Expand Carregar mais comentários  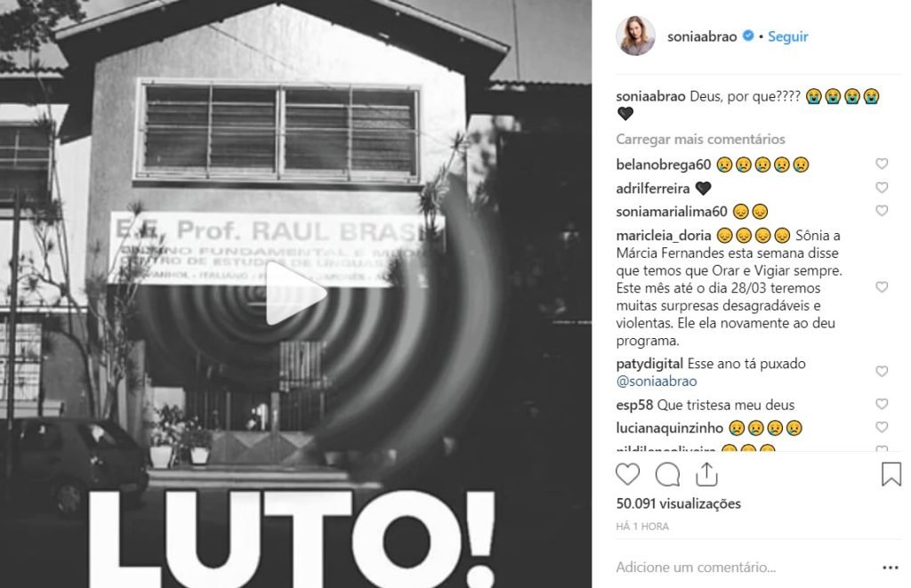[700, 140]
